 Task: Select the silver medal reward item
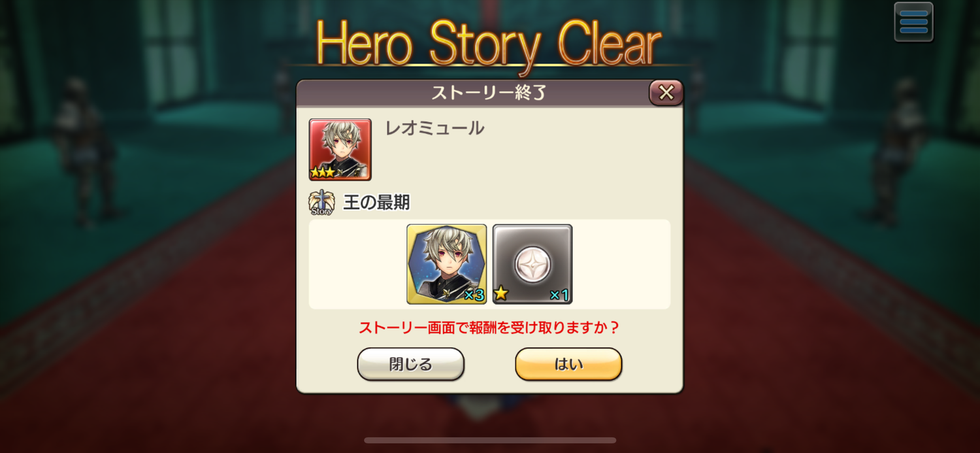[x=532, y=264]
